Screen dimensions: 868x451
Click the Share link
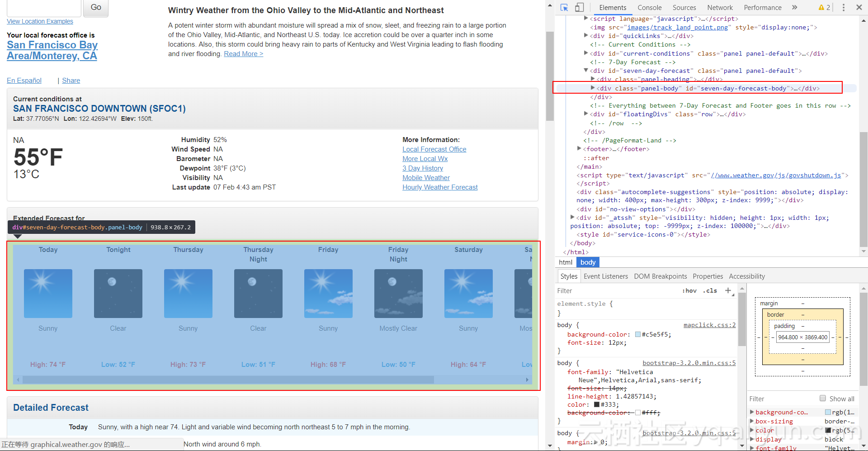tap(71, 81)
